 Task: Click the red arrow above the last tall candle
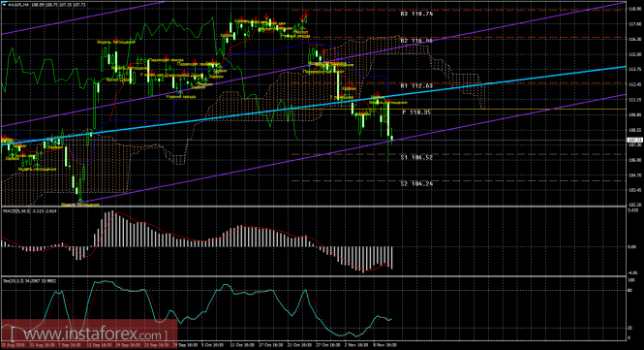click(x=388, y=101)
